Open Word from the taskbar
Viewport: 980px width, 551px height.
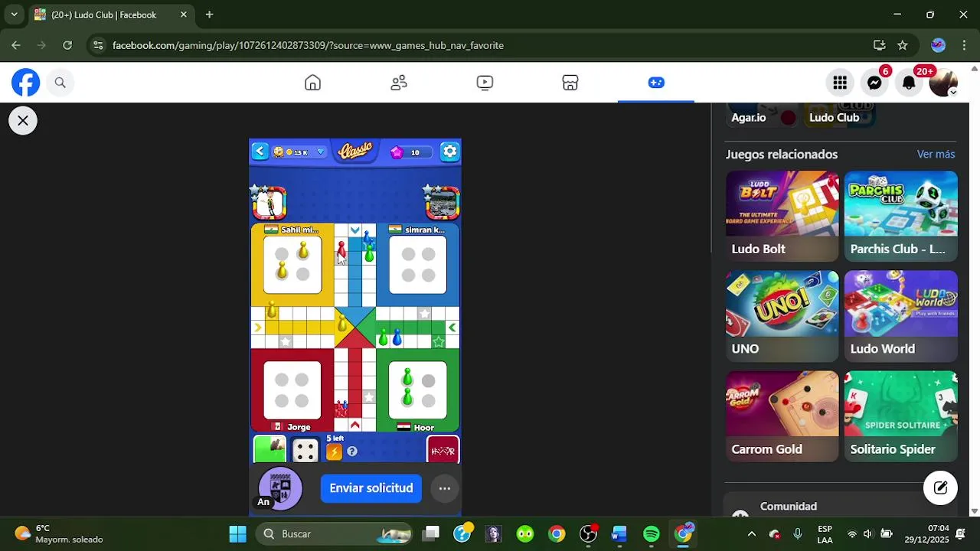click(619, 533)
